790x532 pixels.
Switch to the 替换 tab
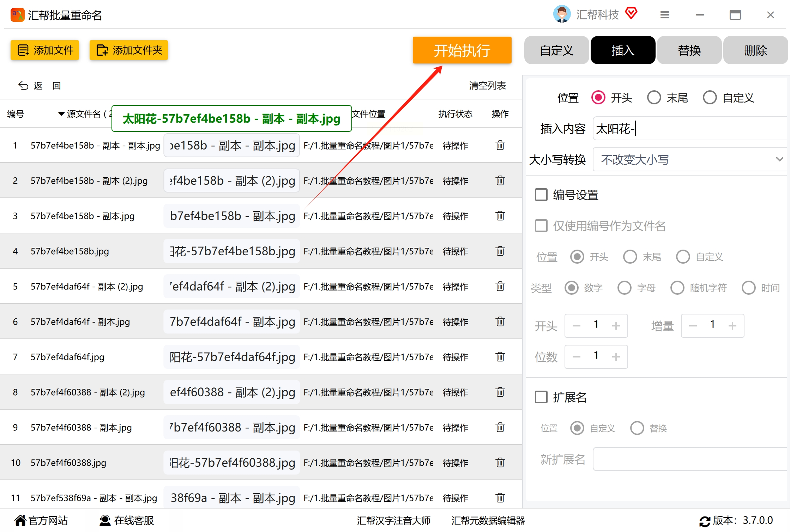689,50
